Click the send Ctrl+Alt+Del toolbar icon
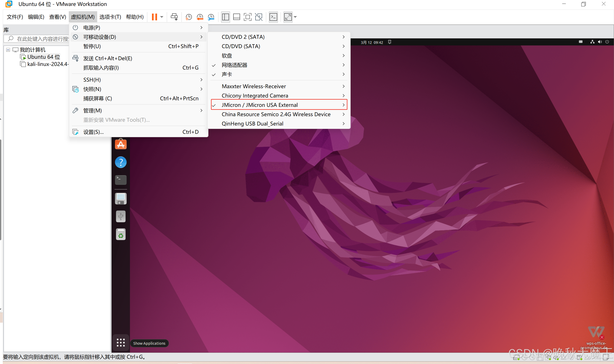The image size is (614, 364). click(x=174, y=17)
